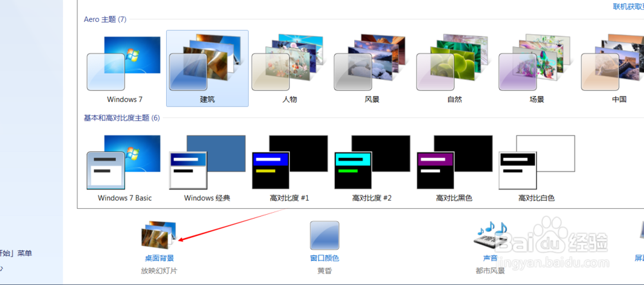
Task: Click the 人物 theme name label
Action: [290, 99]
